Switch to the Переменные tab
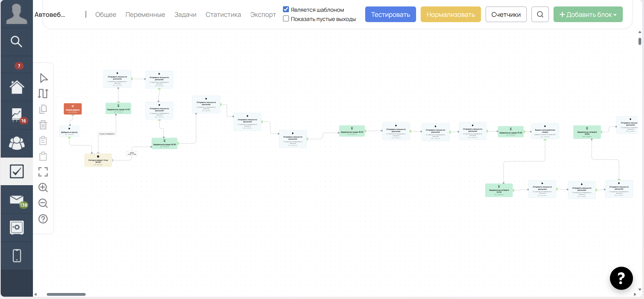This screenshot has height=299, width=644. pyautogui.click(x=145, y=15)
